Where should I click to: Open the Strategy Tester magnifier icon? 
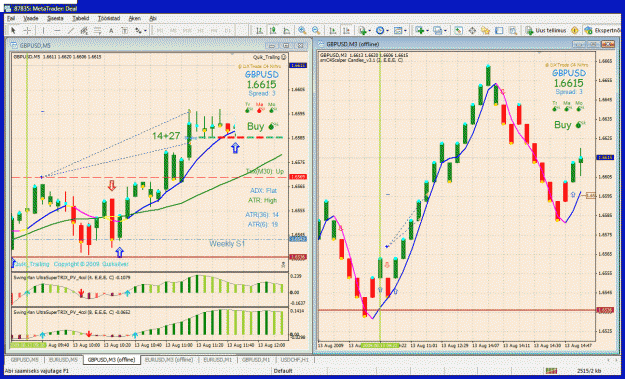coord(513,30)
